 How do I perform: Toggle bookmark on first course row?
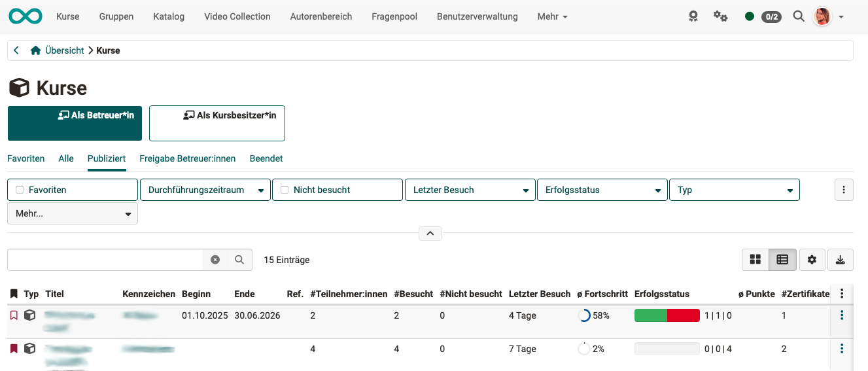(14, 315)
